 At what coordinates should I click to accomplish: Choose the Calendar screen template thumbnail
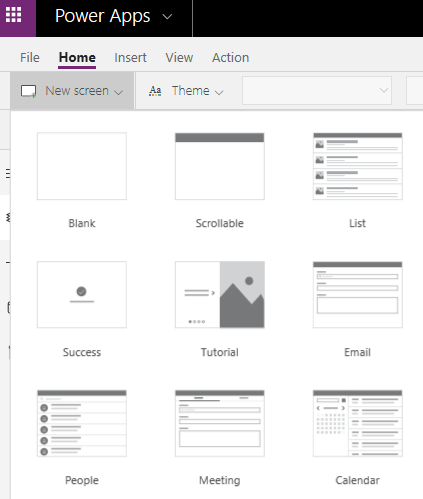(358, 423)
